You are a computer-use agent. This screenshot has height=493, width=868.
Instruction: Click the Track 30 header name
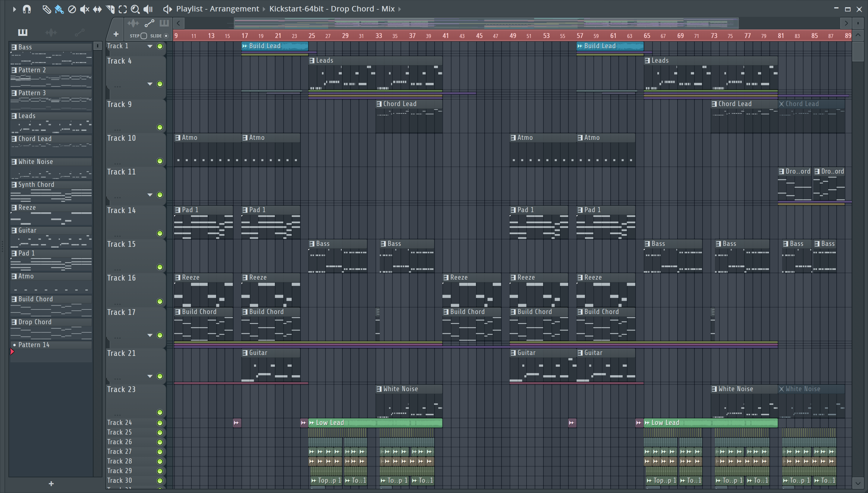(120, 480)
